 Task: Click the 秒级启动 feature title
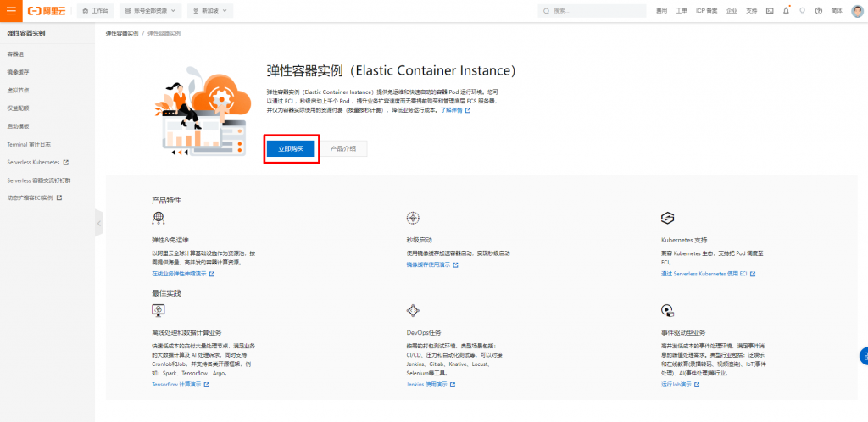[419, 240]
